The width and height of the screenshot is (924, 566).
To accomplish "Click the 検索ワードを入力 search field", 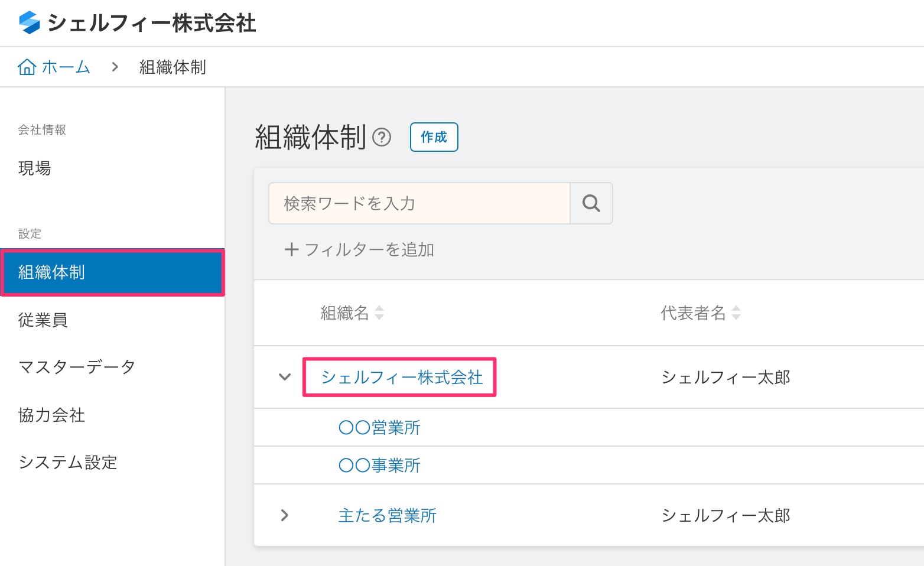I will pyautogui.click(x=419, y=203).
